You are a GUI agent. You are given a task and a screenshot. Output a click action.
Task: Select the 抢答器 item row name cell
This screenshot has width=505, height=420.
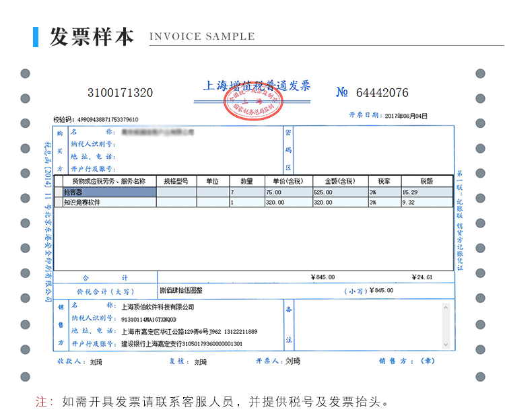(x=108, y=193)
